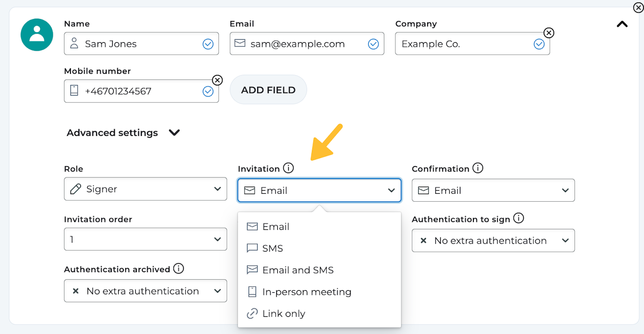Image resolution: width=644 pixels, height=334 pixels.
Task: Open the Confirmation dropdown showing Email
Action: (x=493, y=191)
